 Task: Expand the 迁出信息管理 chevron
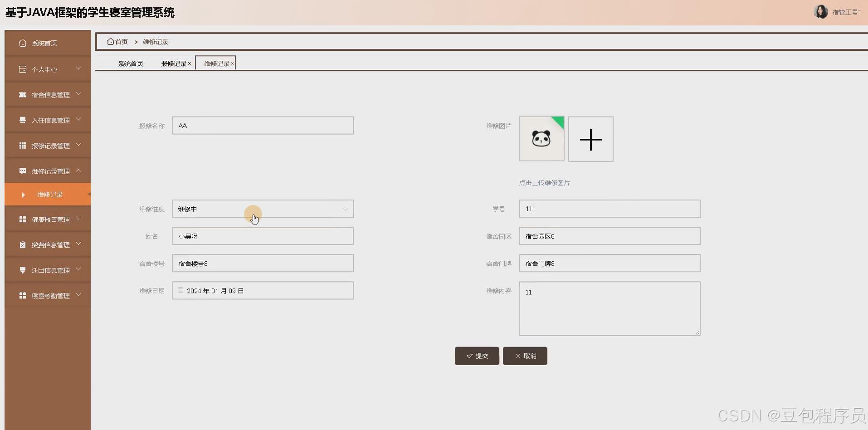pyautogui.click(x=78, y=269)
